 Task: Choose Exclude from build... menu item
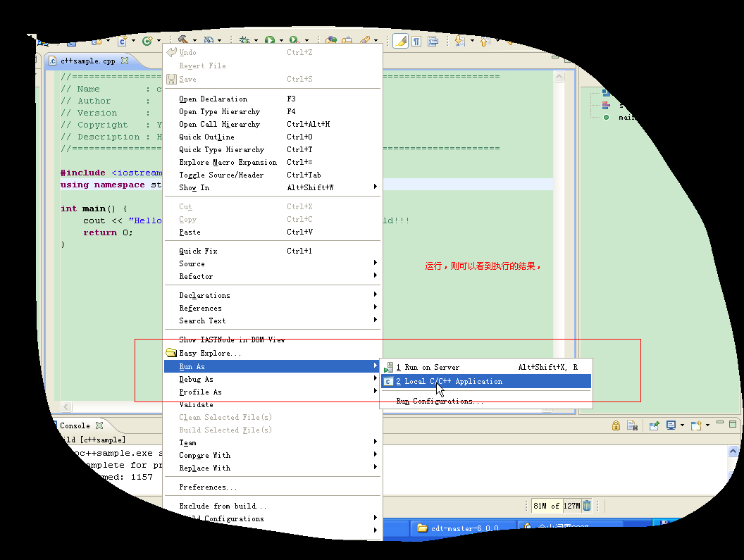click(273, 506)
